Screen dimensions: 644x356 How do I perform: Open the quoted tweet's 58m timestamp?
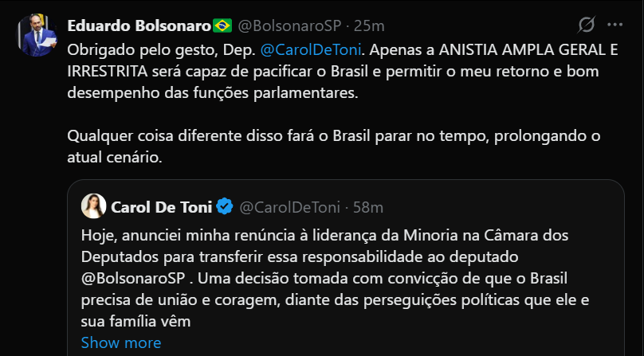click(368, 207)
